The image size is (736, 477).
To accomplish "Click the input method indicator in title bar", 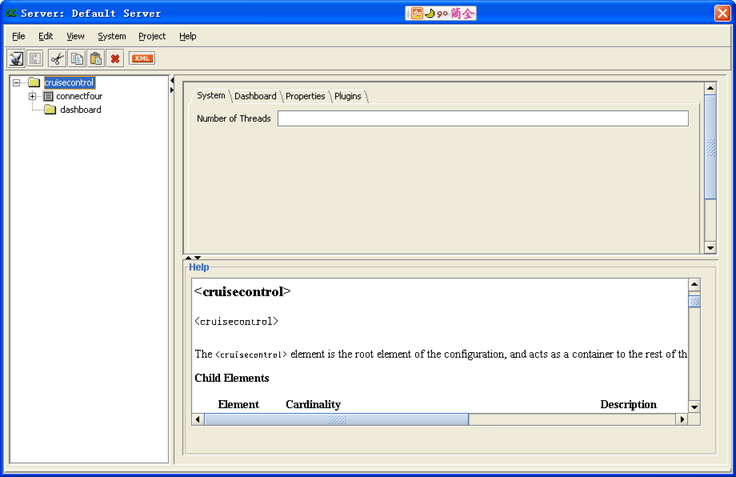I will [x=441, y=13].
